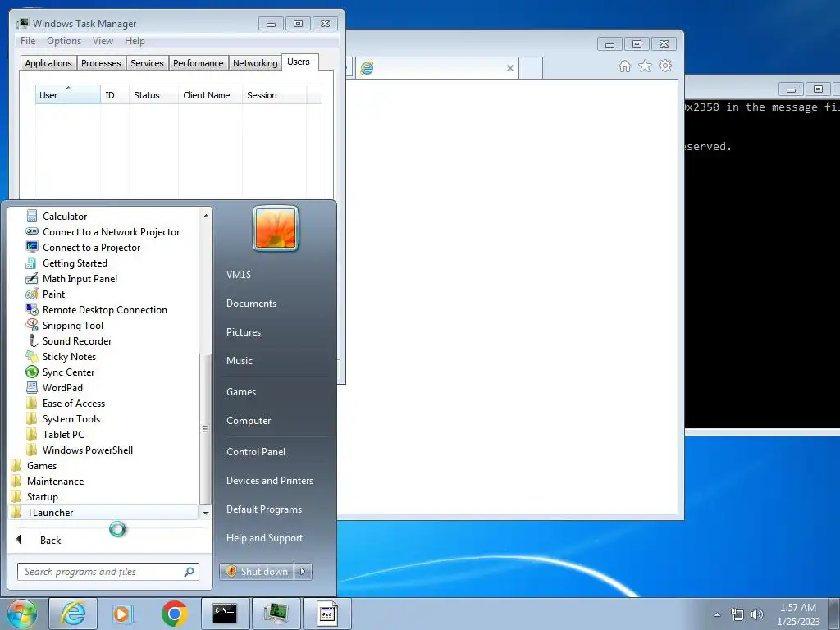This screenshot has width=840, height=630.
Task: Open the VM1S user folder link
Action: click(239, 274)
